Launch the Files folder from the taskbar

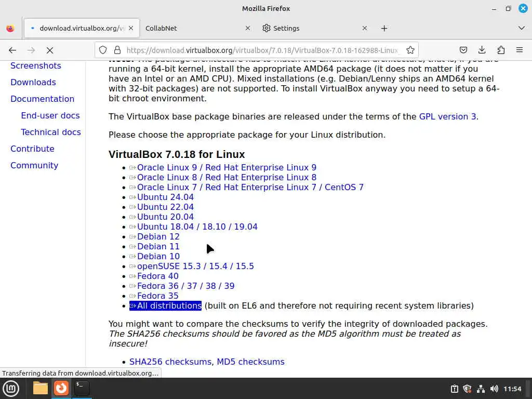coord(41,388)
